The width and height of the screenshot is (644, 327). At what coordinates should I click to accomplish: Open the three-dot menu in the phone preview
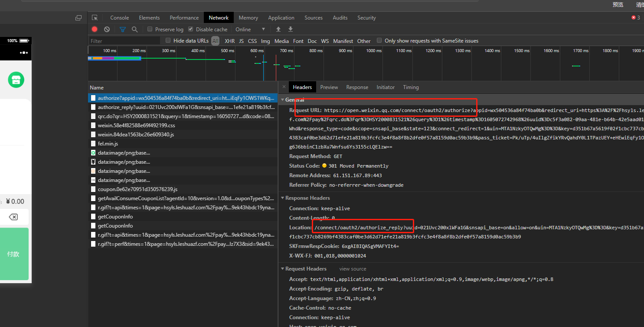click(24, 53)
